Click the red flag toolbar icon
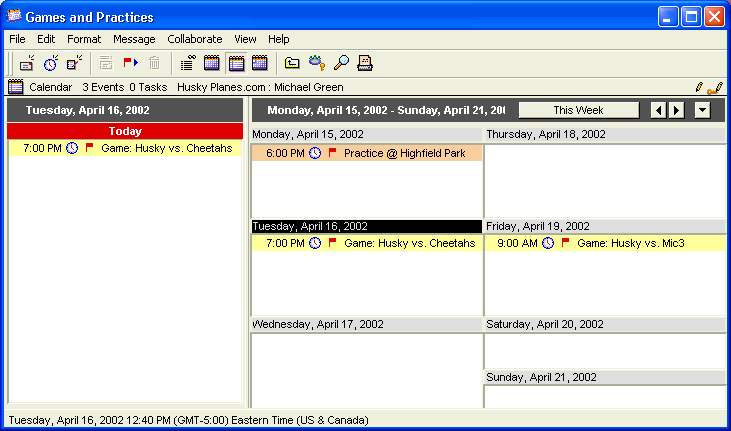Screen dimensions: 731x431 pyautogui.click(x=130, y=63)
